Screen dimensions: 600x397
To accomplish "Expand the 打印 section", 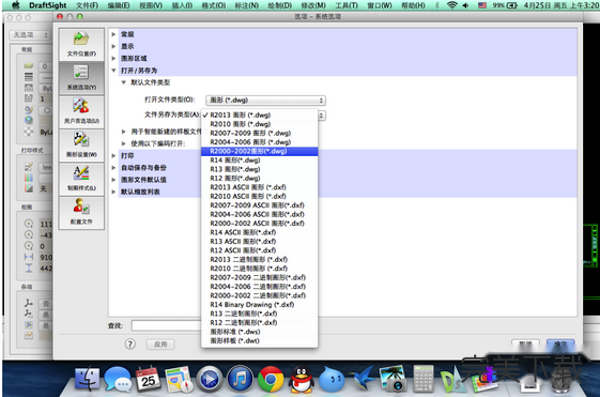I will pos(114,155).
